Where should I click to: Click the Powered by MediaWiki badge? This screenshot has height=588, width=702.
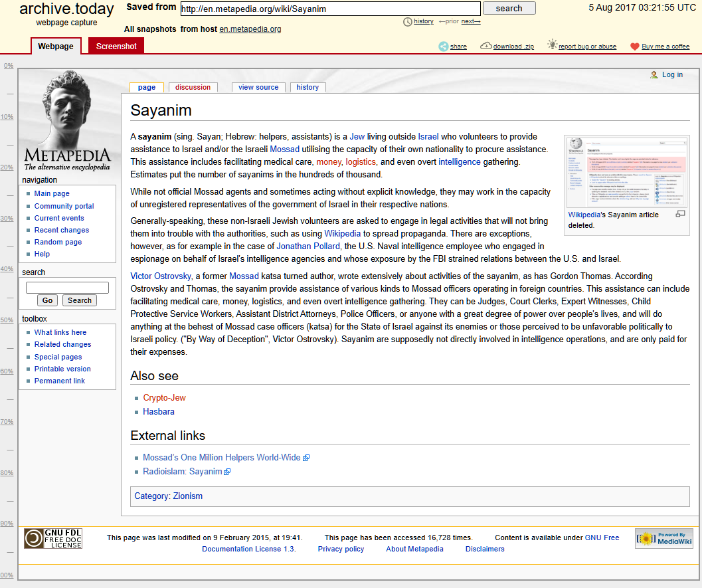(x=664, y=538)
